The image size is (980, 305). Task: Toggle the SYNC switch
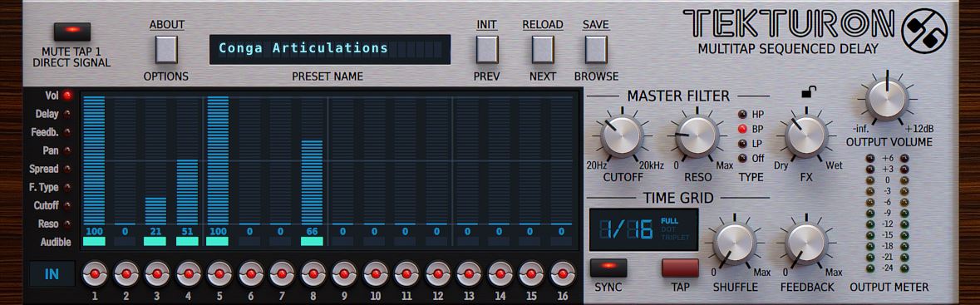pyautogui.click(x=608, y=268)
